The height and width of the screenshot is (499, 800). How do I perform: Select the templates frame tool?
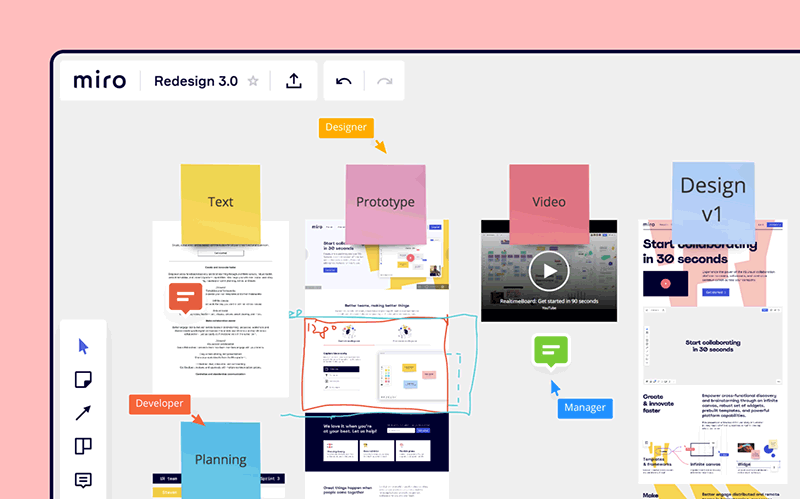coord(83,446)
